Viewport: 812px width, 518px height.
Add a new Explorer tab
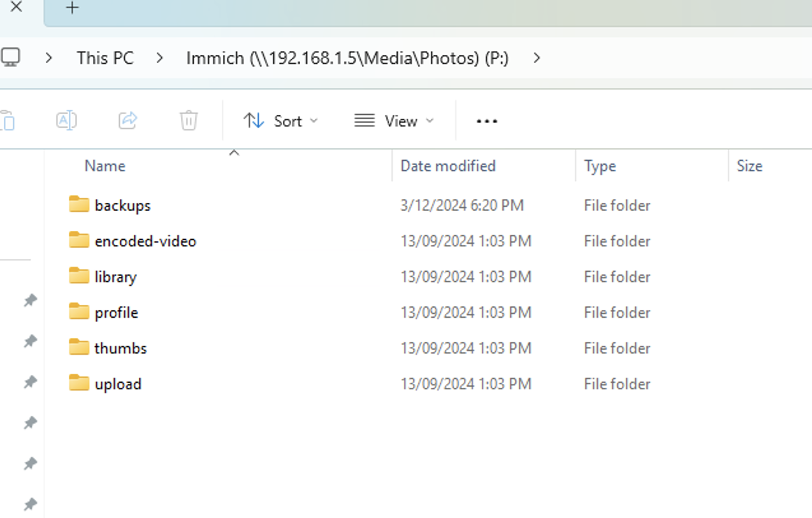pos(73,8)
